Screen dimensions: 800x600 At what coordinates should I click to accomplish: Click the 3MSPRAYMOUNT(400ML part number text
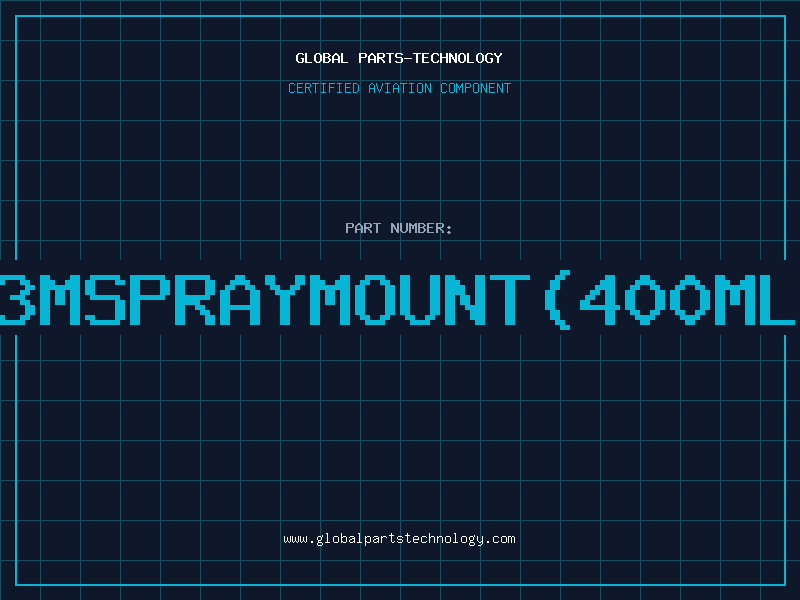397,301
